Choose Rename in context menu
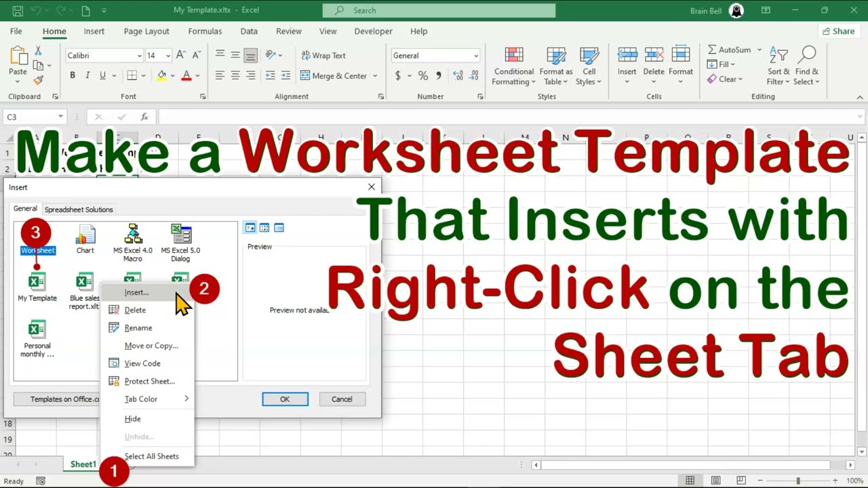Image resolution: width=868 pixels, height=488 pixels. 147,328
